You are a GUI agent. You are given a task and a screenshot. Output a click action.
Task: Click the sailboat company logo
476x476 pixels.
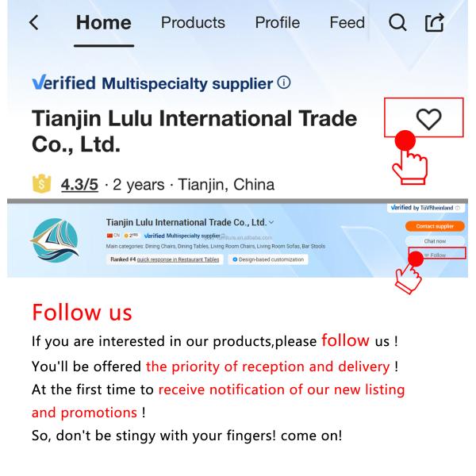55,240
